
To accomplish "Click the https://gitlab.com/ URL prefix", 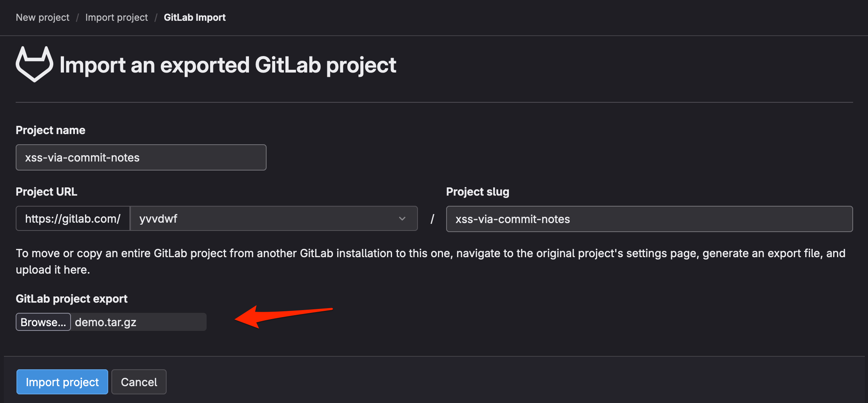I will [73, 219].
